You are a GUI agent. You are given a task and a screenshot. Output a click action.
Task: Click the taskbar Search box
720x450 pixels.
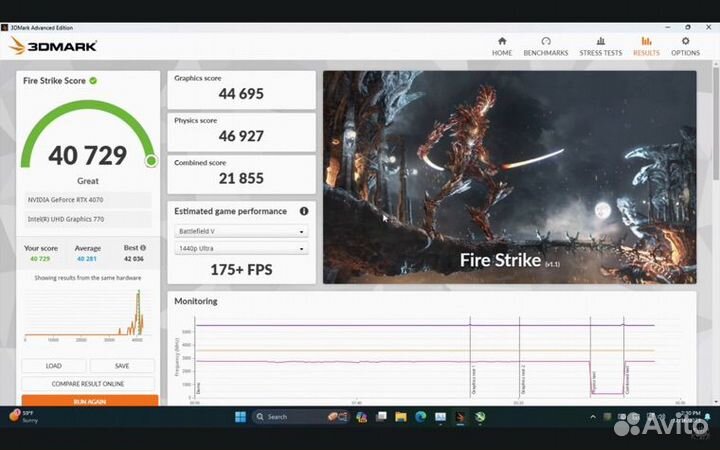(x=301, y=417)
